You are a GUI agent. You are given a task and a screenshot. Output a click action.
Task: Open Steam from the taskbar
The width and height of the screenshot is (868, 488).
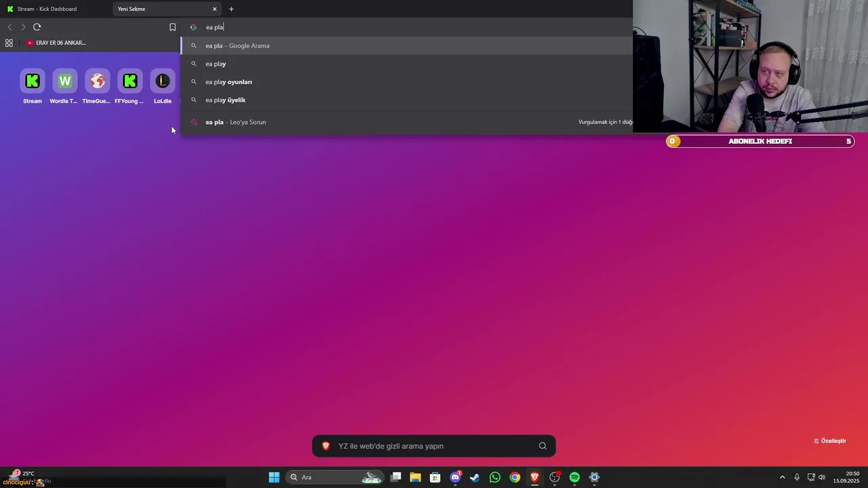475,477
